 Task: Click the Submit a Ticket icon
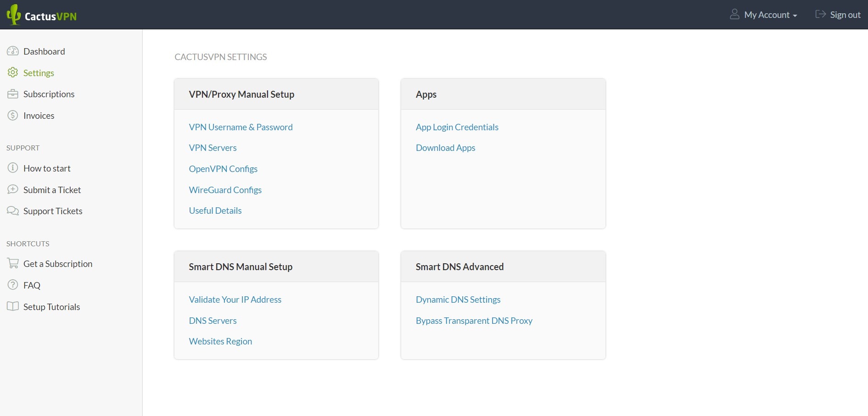click(12, 189)
